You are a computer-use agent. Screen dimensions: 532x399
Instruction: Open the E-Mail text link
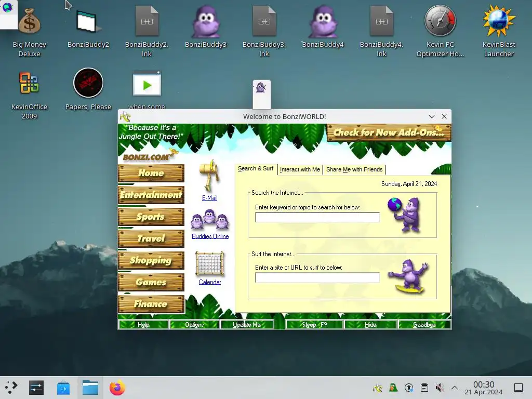point(210,198)
